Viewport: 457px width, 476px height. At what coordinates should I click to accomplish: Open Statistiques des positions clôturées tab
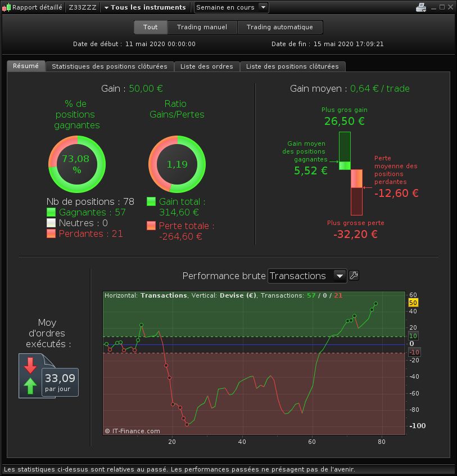(x=110, y=66)
